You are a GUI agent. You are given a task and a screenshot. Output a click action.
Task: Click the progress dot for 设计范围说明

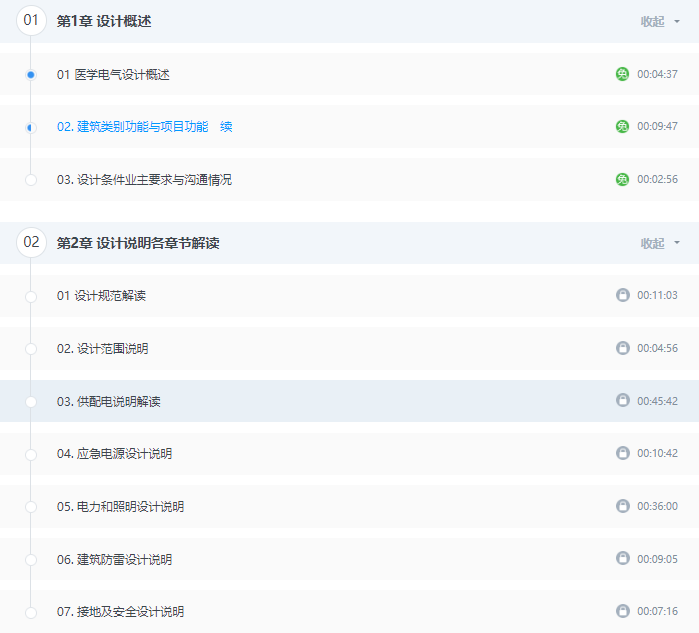(x=31, y=349)
